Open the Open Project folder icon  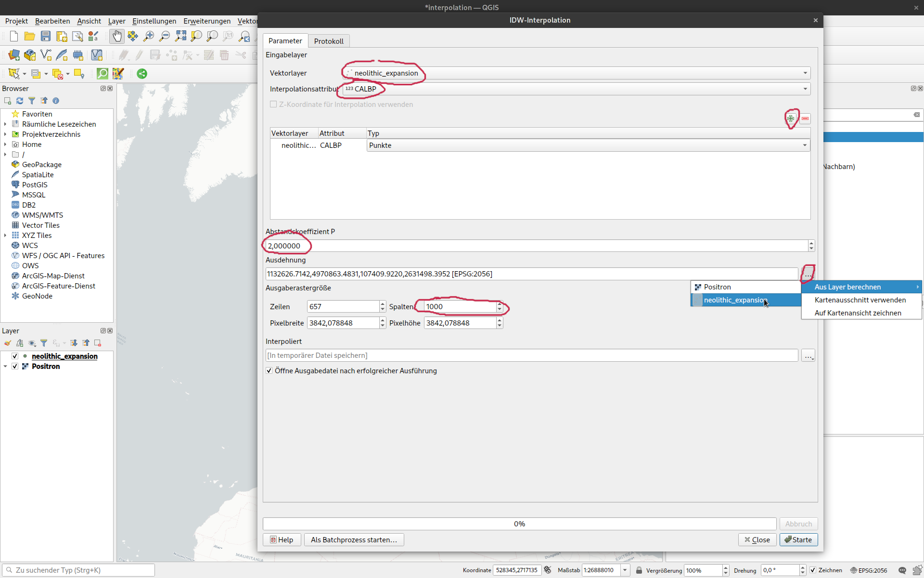click(29, 36)
